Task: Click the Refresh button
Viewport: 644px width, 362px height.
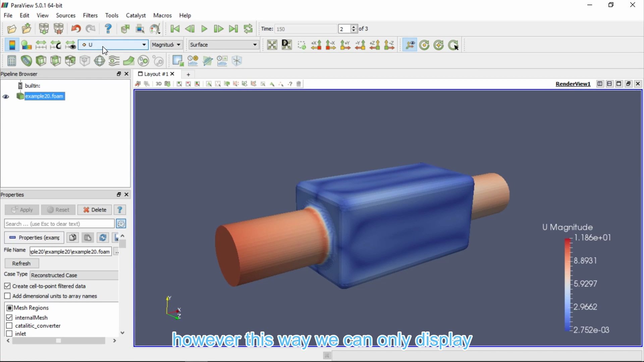Action: (x=21, y=263)
